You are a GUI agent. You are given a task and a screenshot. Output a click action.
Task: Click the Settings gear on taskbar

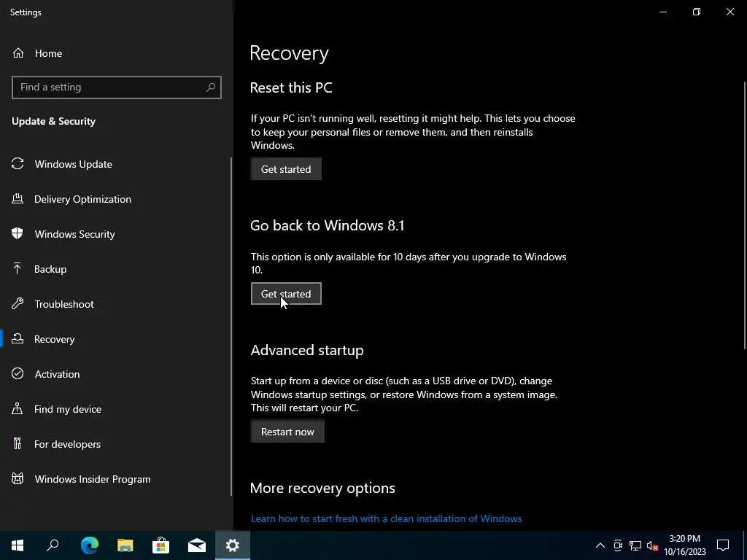(233, 545)
